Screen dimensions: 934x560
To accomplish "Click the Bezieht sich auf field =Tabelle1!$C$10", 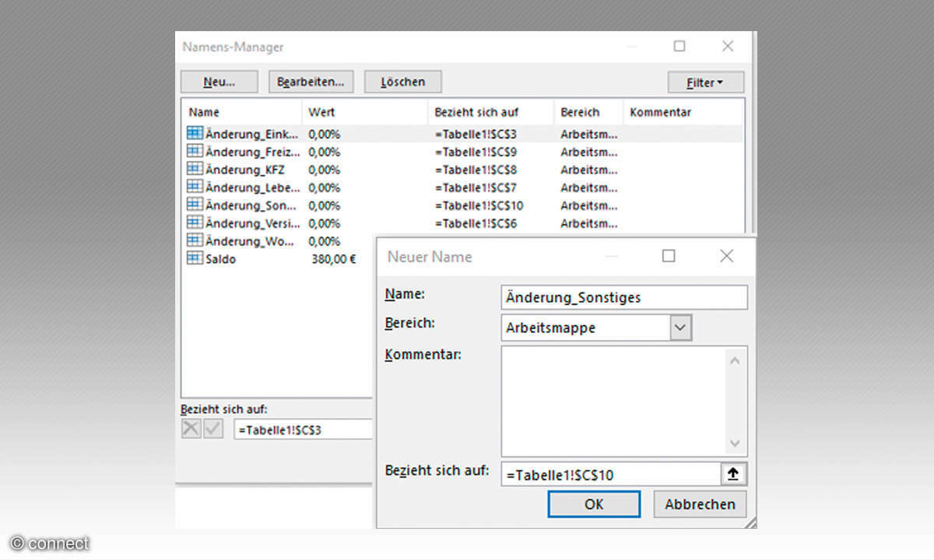I will click(x=611, y=474).
